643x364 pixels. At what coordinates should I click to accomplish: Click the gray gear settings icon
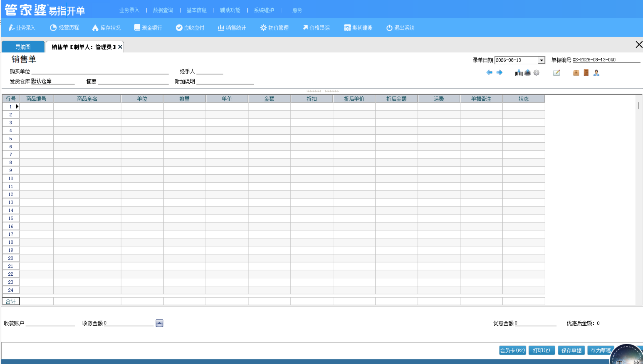coord(536,73)
